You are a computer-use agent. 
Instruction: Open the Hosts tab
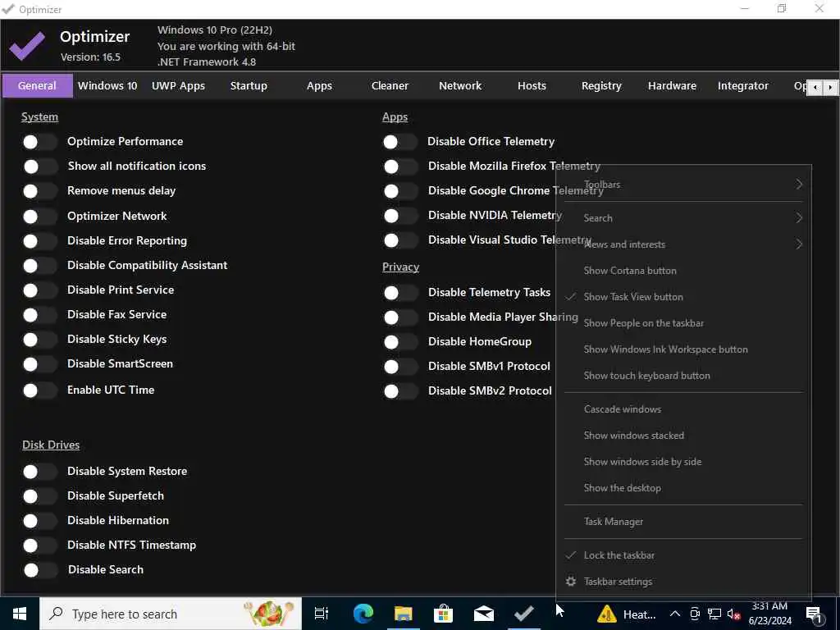tap(532, 85)
